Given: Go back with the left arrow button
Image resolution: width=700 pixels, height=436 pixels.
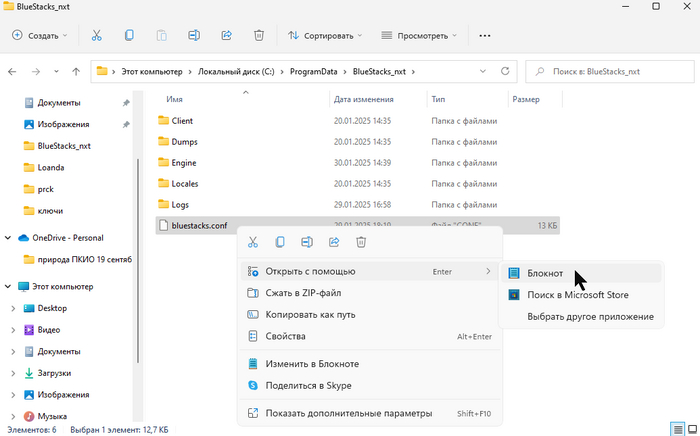Looking at the screenshot, I should pos(12,71).
